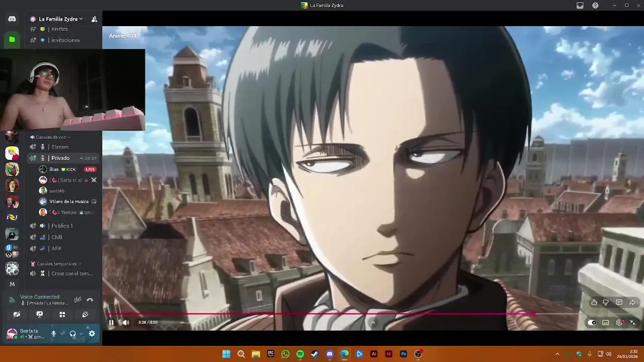Open Windows Start menu
644x362 pixels.
point(226,354)
